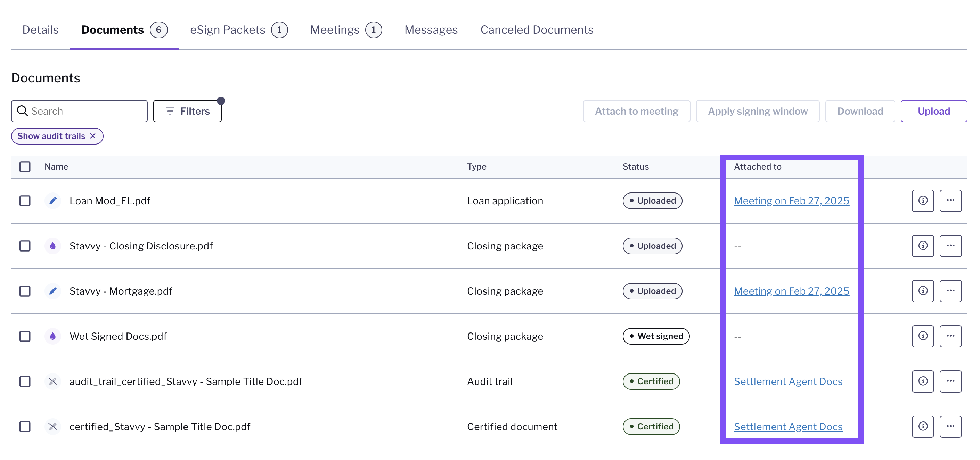Click the Wet signed status badge
The image size is (980, 460).
coord(656,336)
